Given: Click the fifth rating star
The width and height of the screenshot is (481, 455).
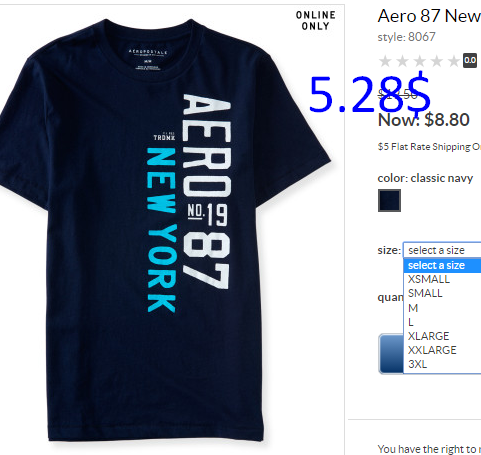Looking at the screenshot, I should click(454, 61).
